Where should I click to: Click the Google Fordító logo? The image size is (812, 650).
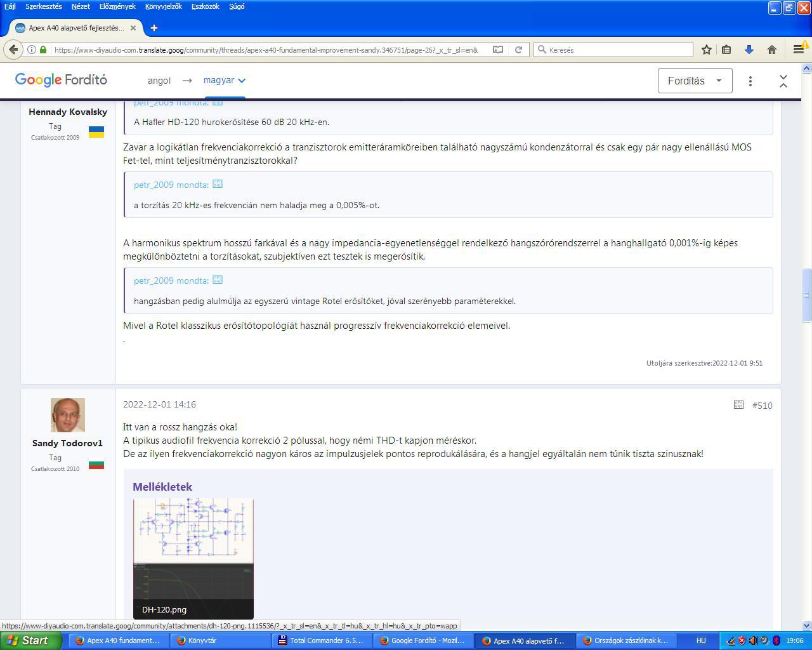coord(61,80)
